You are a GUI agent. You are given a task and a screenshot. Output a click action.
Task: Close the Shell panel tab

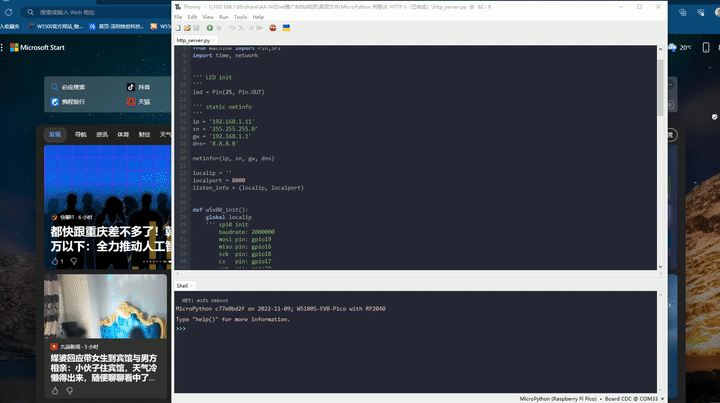191,285
